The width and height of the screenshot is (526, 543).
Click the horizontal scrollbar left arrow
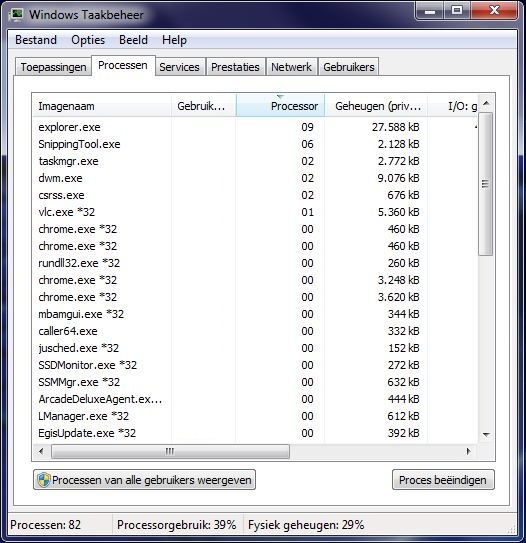pos(42,451)
